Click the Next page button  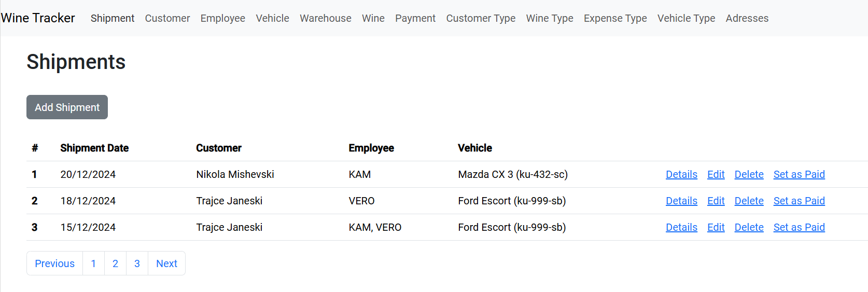166,263
